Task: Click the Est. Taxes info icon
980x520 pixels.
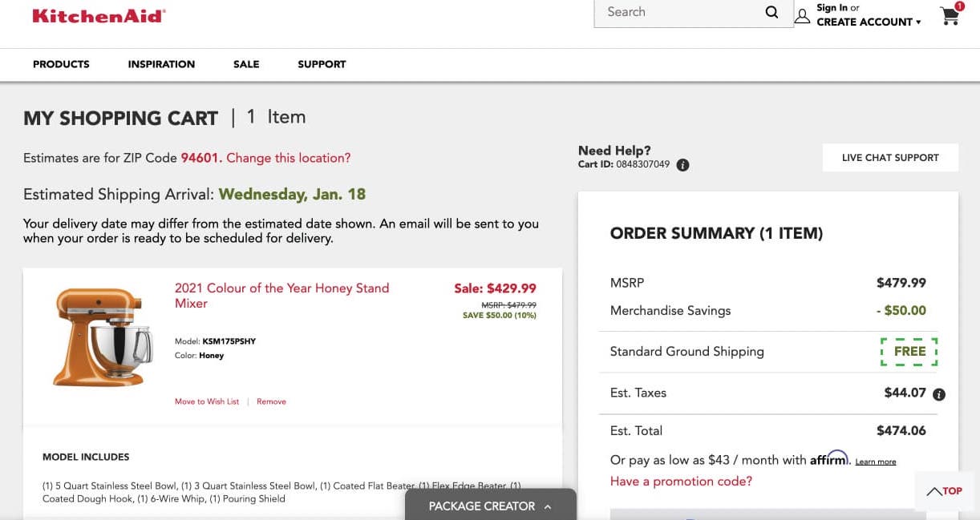Action: pos(939,394)
